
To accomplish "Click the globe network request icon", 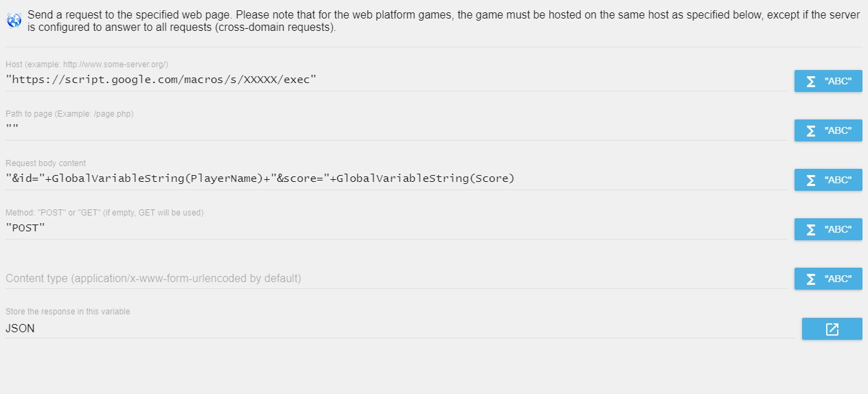I will [14, 21].
